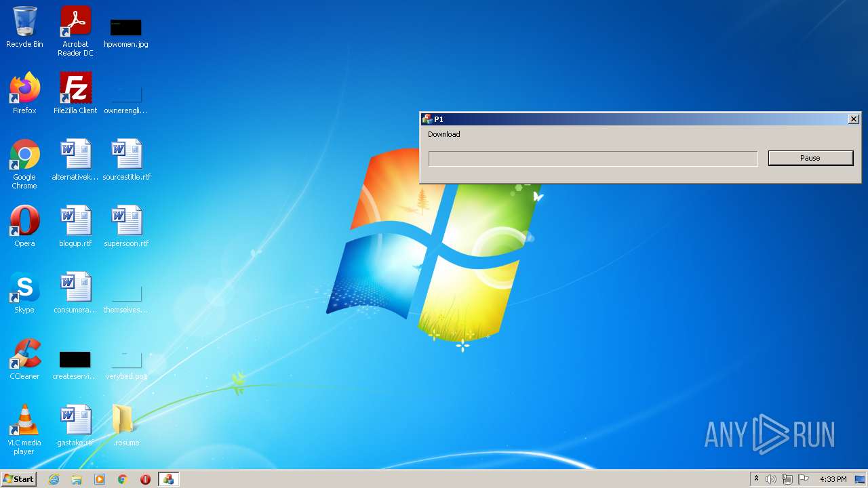Open Opera from the taskbar
Image resolution: width=868 pixels, height=488 pixels.
point(145,479)
